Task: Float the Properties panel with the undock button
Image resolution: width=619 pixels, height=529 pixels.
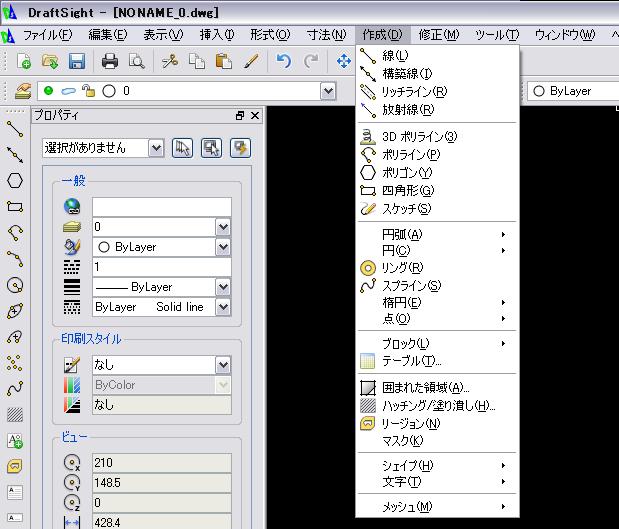Action: 240,116
